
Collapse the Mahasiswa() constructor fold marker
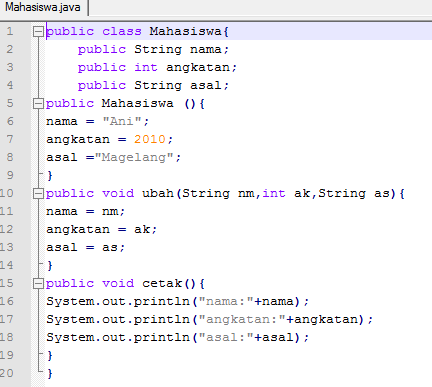click(38, 104)
